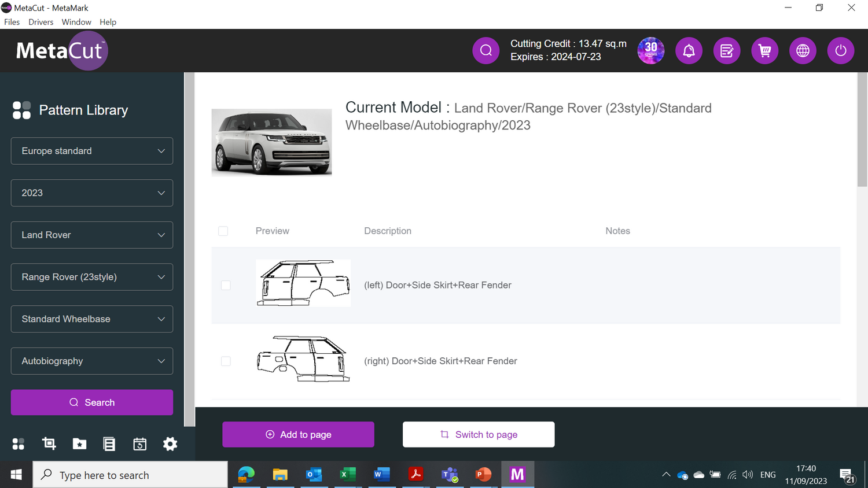Toggle the select-all checkbox in table header
The height and width of the screenshot is (488, 868).
point(223,231)
